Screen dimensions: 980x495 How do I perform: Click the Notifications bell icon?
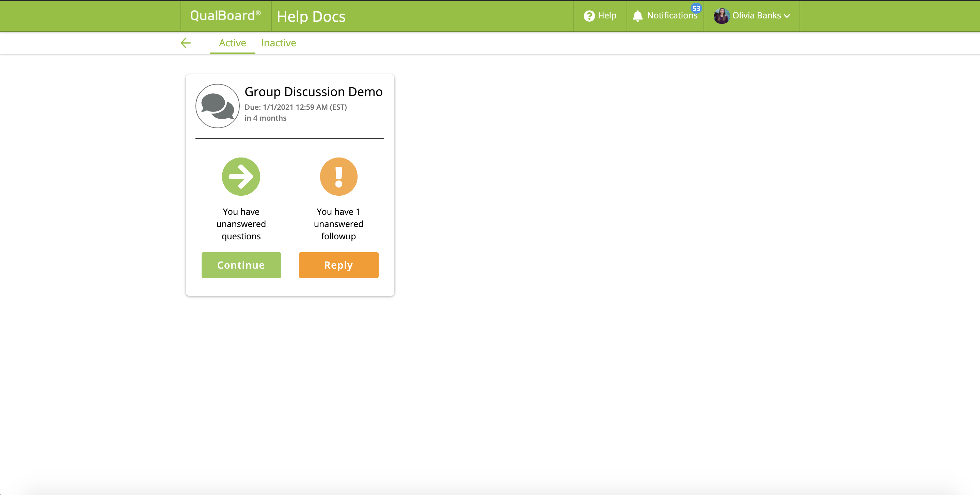coord(637,16)
